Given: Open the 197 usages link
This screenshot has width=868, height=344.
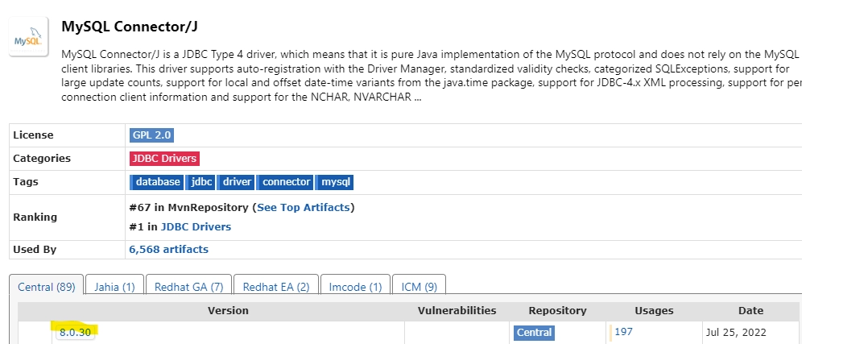Looking at the screenshot, I should pyautogui.click(x=623, y=331).
